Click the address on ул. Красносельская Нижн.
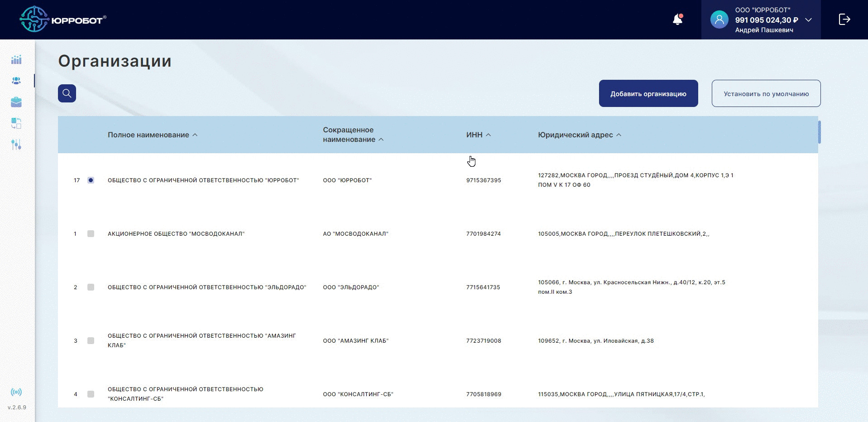The height and width of the screenshot is (422, 868). [x=632, y=287]
